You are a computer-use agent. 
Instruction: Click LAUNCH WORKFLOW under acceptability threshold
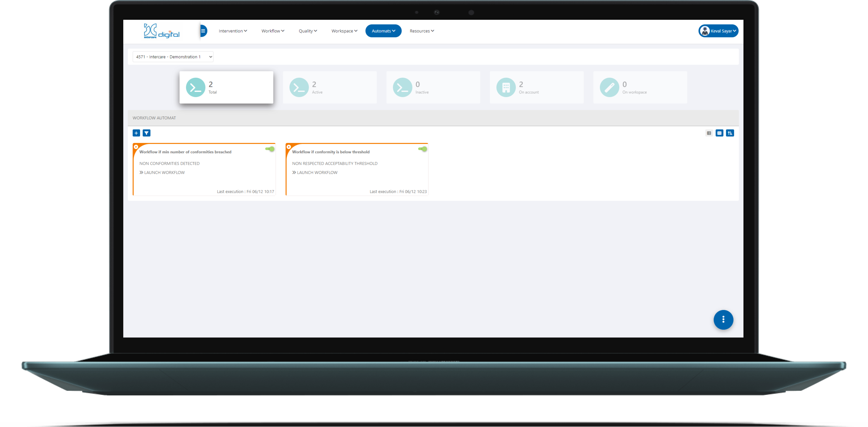click(x=315, y=172)
